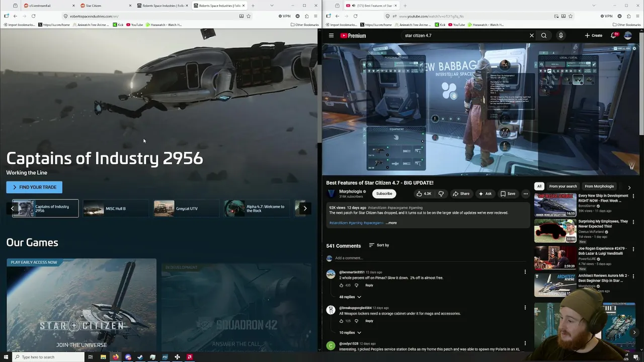Click Windows taskbar search box

pos(47,357)
